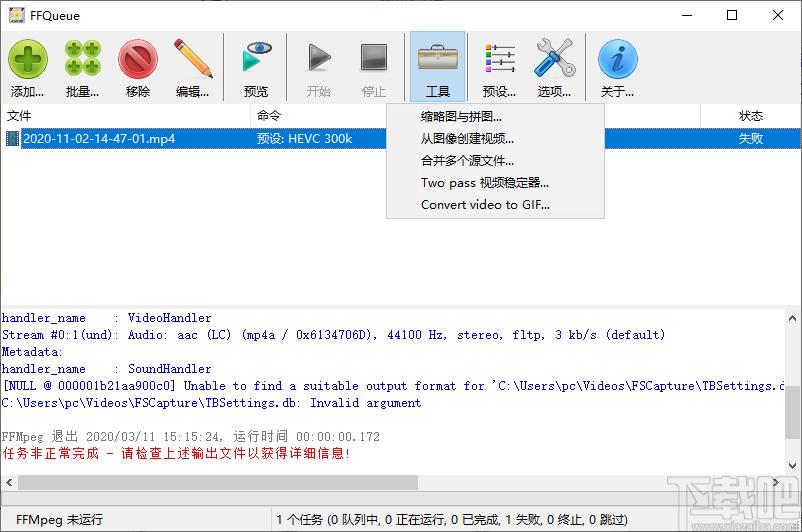802x532 pixels.
Task: Click the 'Invalid argument' log line
Action: click(x=211, y=403)
